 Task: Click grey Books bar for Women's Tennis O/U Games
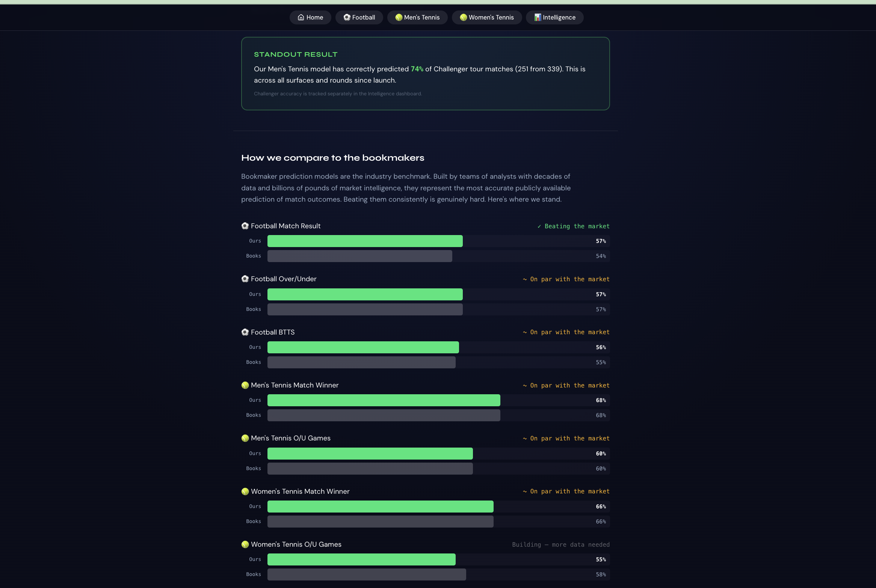(367, 574)
